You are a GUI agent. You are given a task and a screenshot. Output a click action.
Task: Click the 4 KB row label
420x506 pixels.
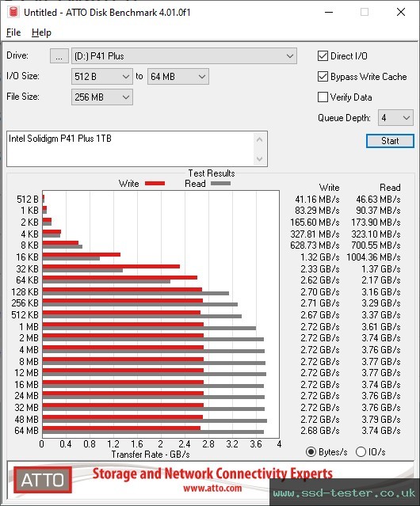(29, 234)
